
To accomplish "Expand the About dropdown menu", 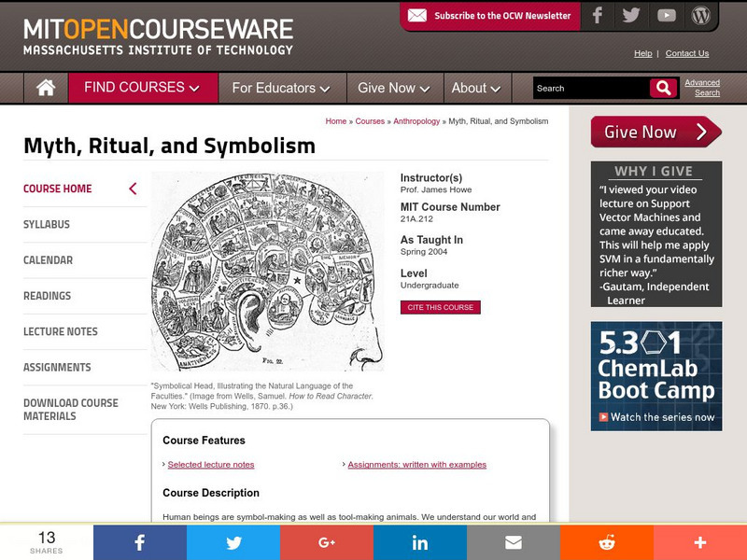I will (477, 88).
